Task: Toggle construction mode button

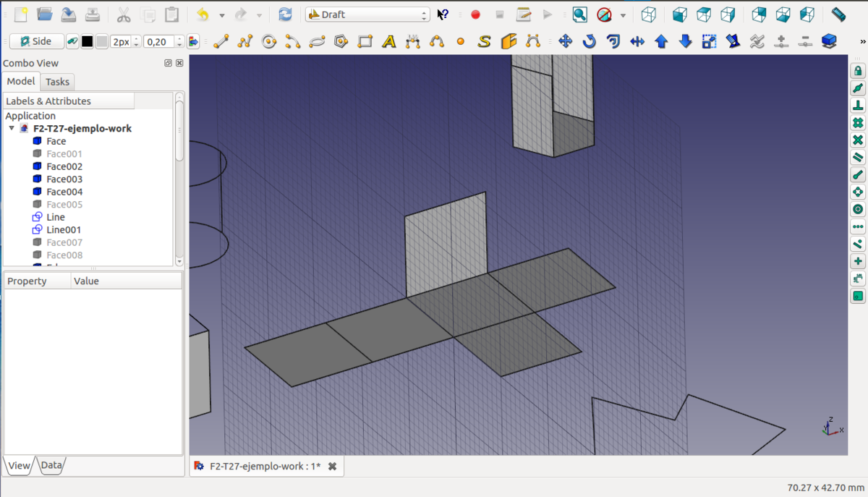Action: coord(72,42)
